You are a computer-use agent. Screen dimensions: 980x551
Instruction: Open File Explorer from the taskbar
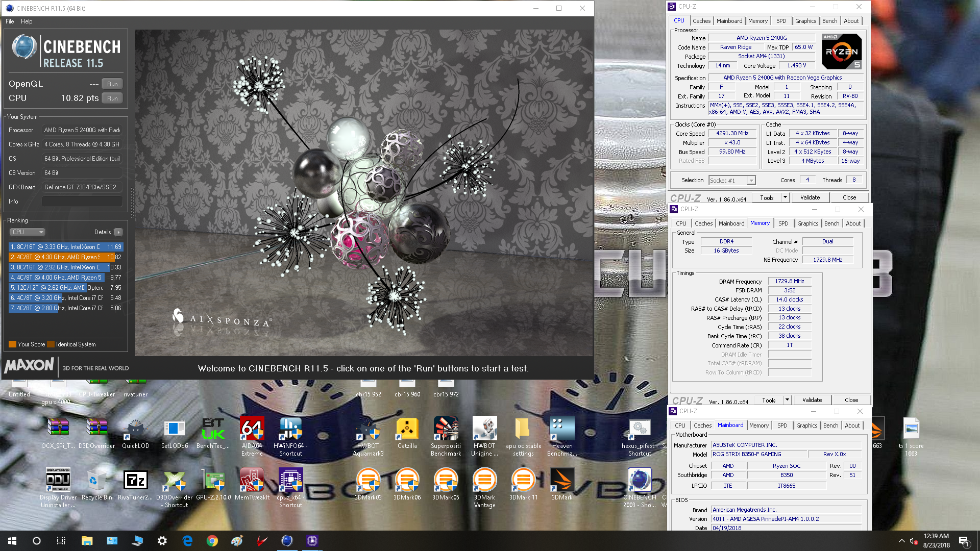(87, 541)
